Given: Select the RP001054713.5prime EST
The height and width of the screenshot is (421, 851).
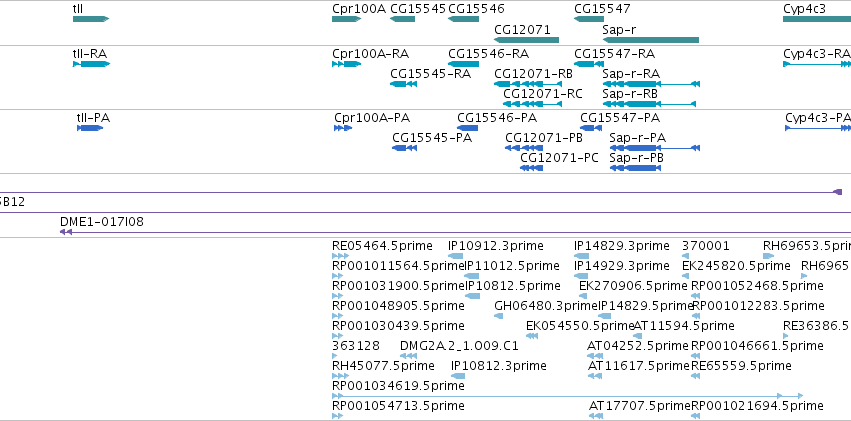Looking at the screenshot, I should pyautogui.click(x=337, y=416).
